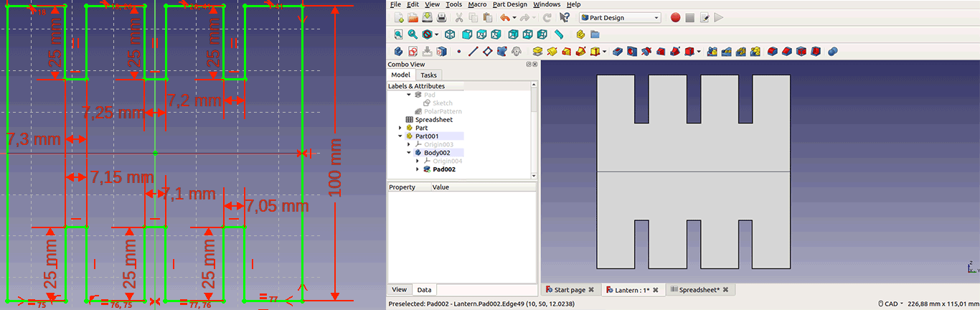The image size is (980, 310).
Task: Execute macro with the play triangle
Action: 718,18
